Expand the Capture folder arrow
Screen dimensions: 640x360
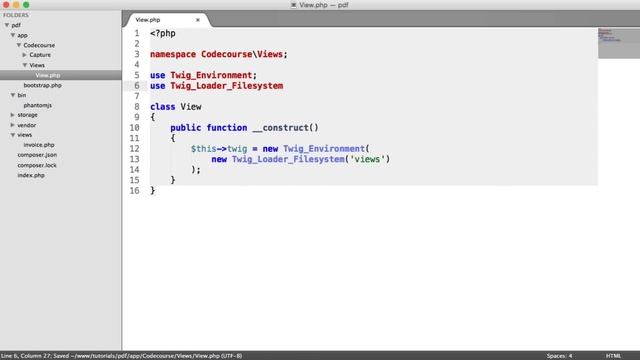[24, 55]
